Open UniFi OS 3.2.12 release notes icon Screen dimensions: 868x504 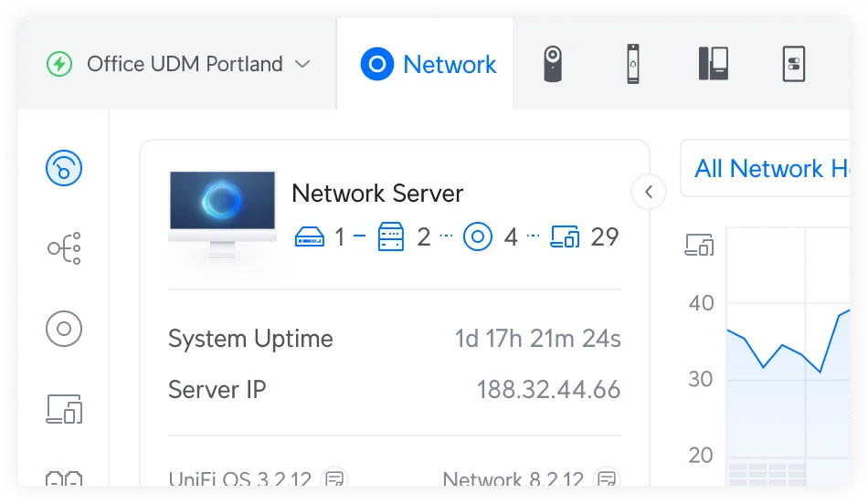[x=334, y=478]
